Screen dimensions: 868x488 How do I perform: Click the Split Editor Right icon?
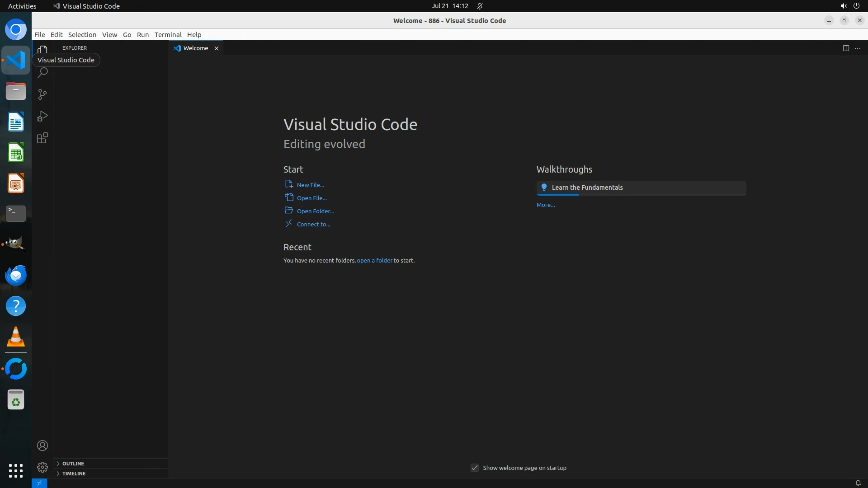pyautogui.click(x=846, y=48)
